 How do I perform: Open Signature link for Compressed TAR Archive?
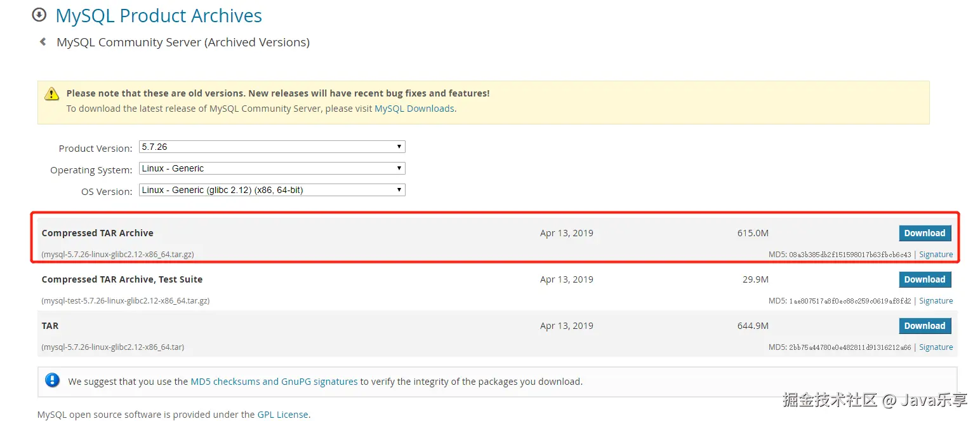936,255
